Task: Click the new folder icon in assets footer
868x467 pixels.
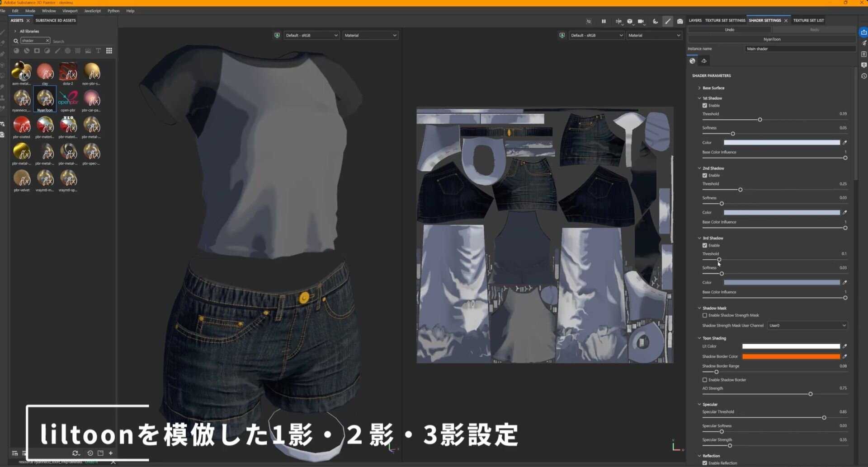Action: point(100,453)
